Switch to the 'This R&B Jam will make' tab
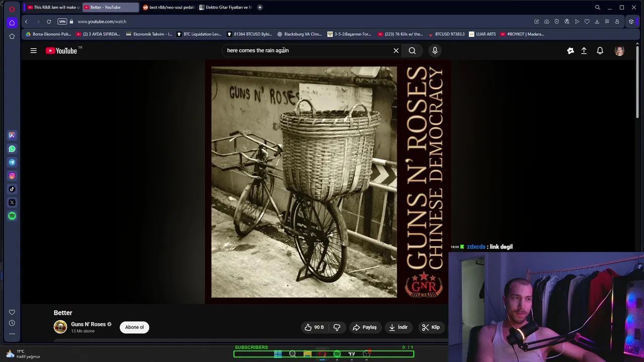The image size is (644, 362). click(x=54, y=8)
